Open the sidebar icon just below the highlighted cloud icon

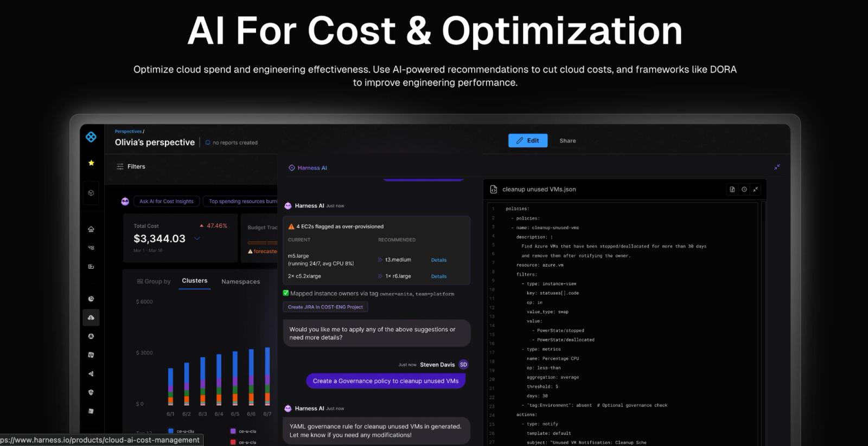tap(91, 336)
